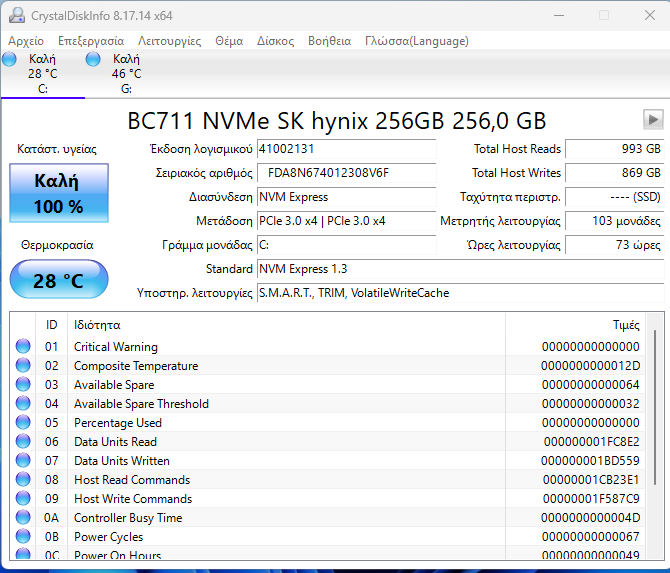Click the transfer mode field PCIe 3.0 x4
The height and width of the screenshot is (573, 670).
tap(347, 221)
